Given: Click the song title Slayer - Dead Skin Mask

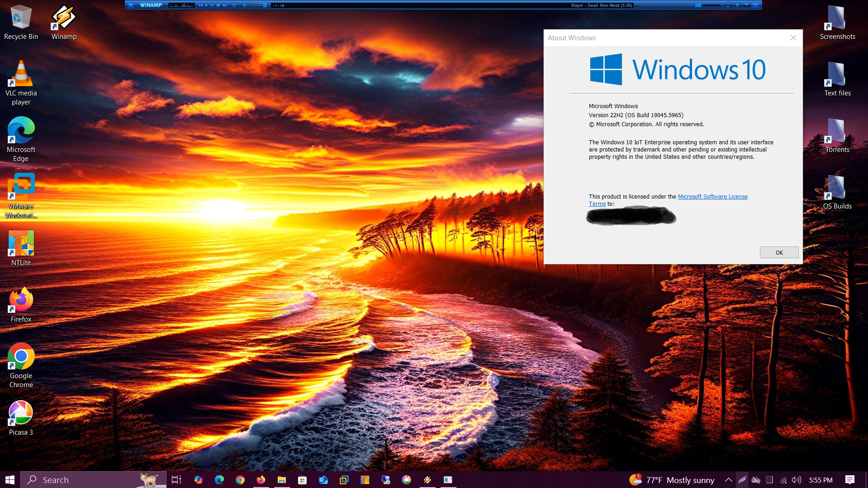Looking at the screenshot, I should (601, 5).
